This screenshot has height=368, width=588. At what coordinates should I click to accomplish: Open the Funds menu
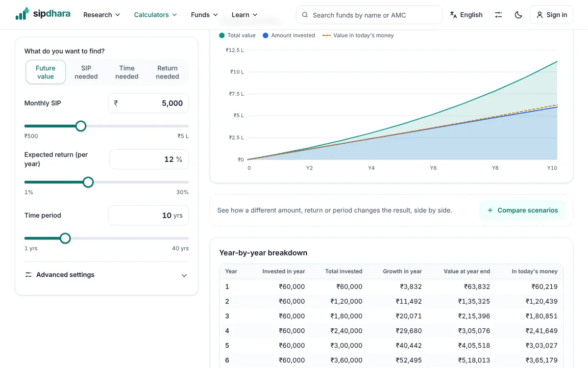[x=204, y=15]
